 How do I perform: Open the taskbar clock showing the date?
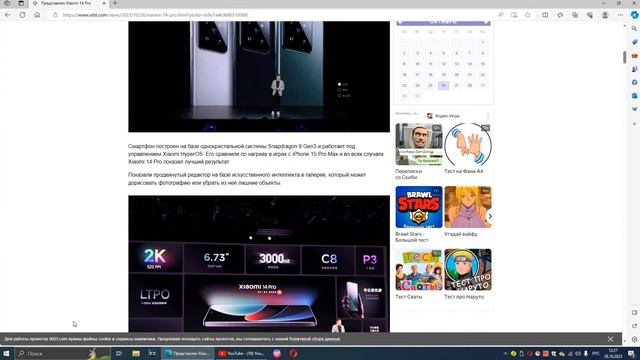tap(613, 353)
